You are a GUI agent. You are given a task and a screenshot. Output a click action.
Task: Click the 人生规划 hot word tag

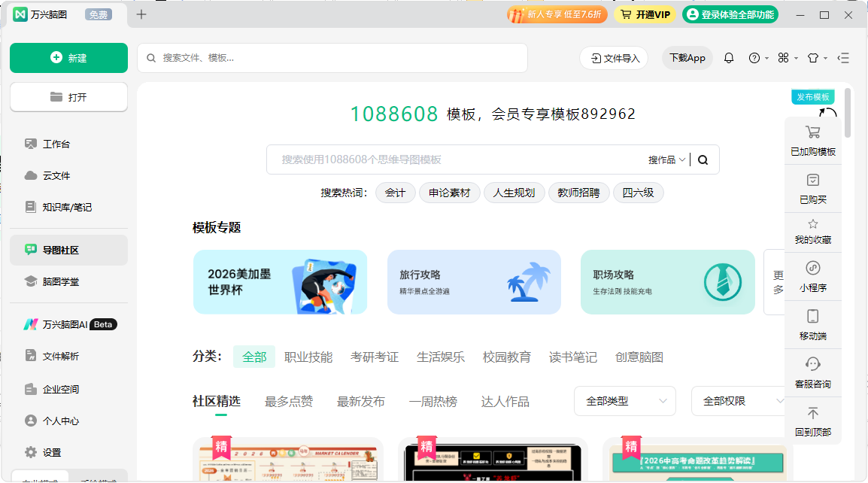pos(514,193)
